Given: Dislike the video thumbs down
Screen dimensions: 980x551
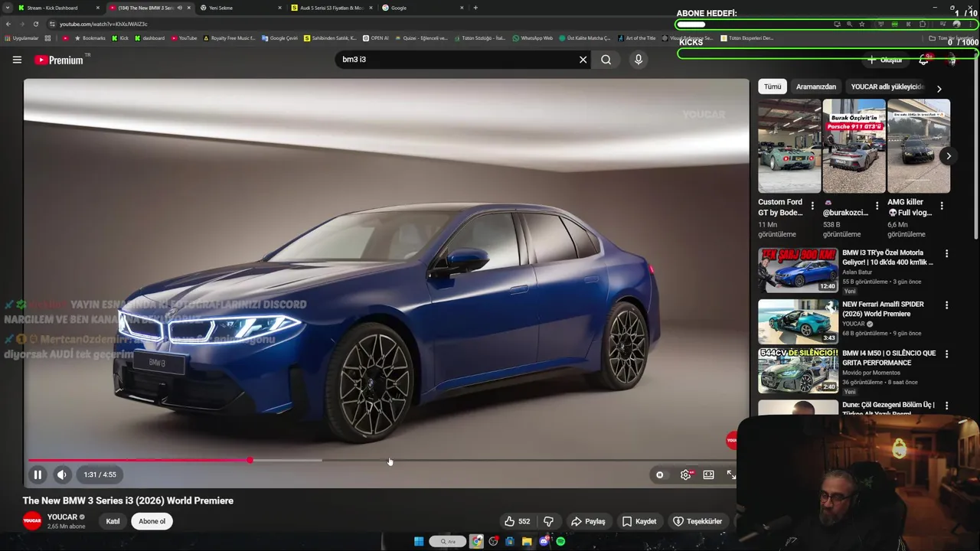Looking at the screenshot, I should tap(548, 521).
